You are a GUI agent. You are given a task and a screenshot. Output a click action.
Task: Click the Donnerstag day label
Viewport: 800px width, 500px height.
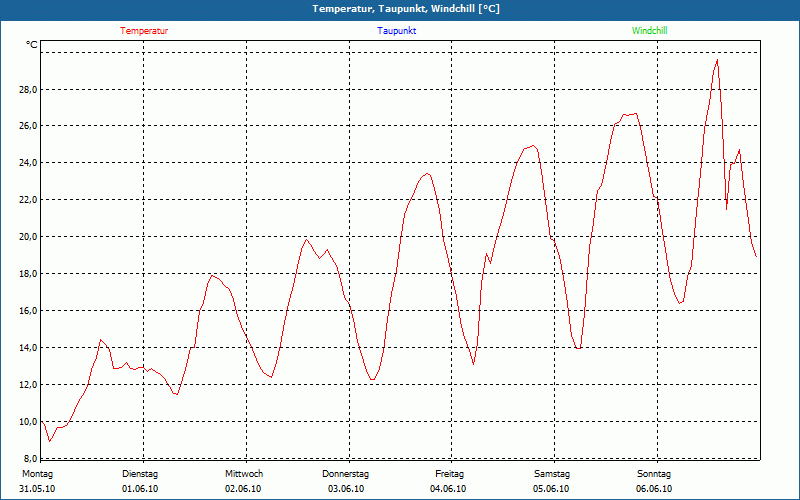[345, 474]
